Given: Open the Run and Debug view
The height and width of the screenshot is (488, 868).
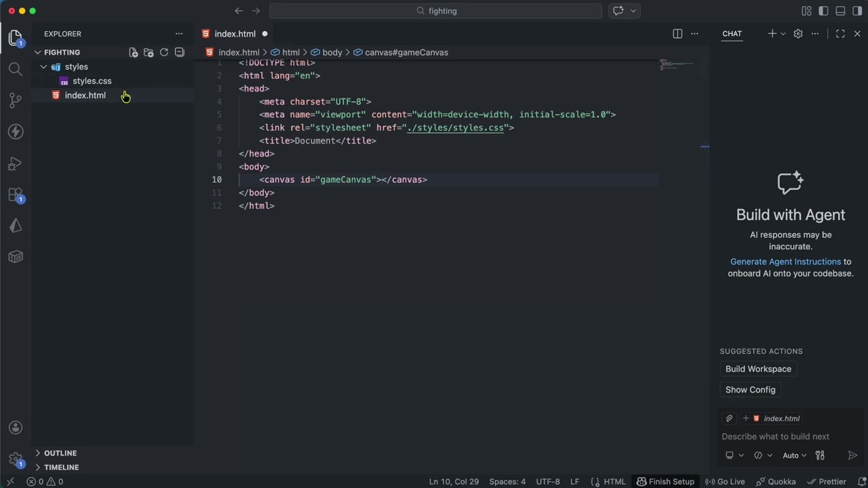Looking at the screenshot, I should pyautogui.click(x=16, y=163).
